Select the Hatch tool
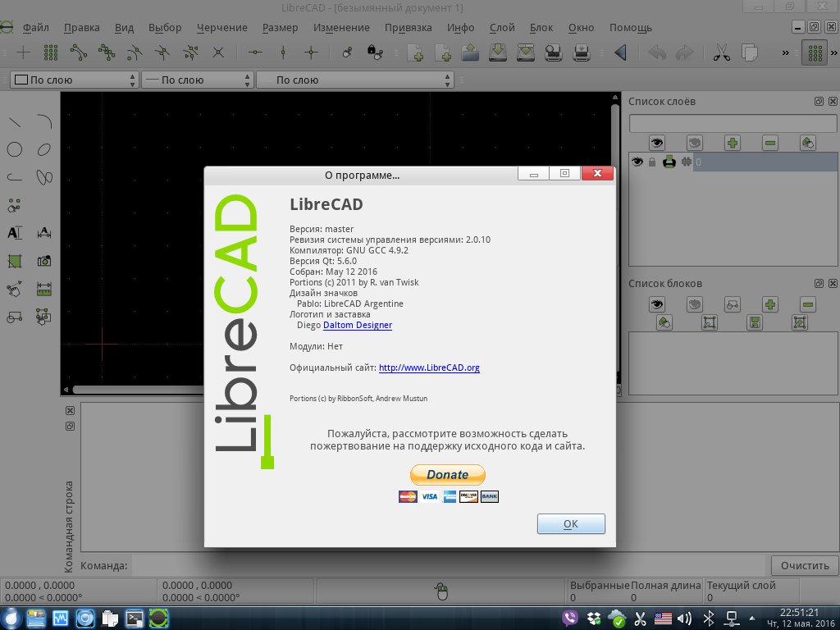This screenshot has height=630, width=840. point(15,261)
